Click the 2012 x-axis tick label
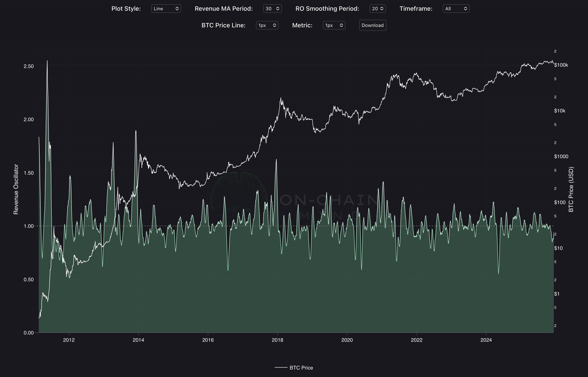Viewport: 588px width, 377px height. [x=69, y=340]
